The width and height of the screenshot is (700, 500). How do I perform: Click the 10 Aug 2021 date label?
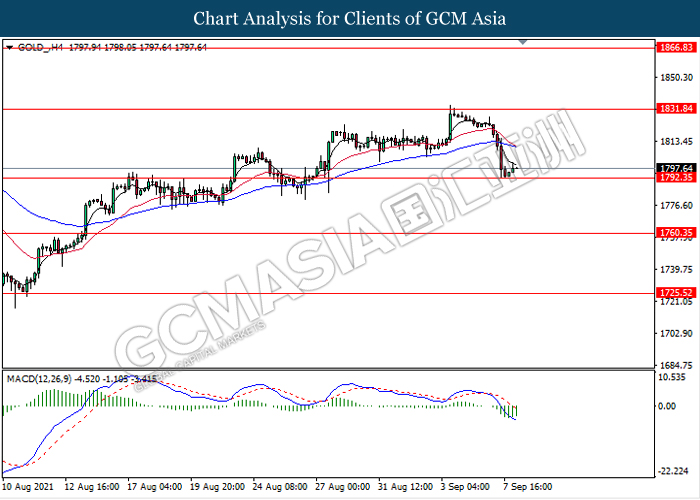click(28, 487)
